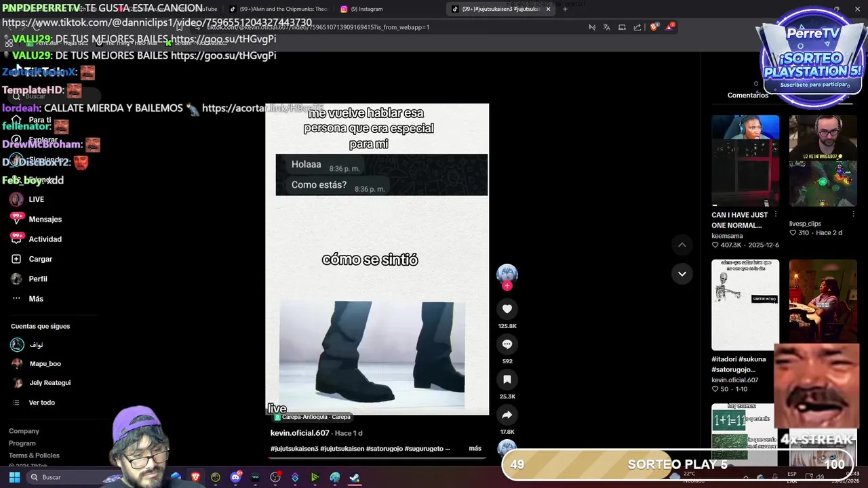
Task: Open the options dots beside CAN I HAVE JUST title
Action: pyautogui.click(x=776, y=214)
